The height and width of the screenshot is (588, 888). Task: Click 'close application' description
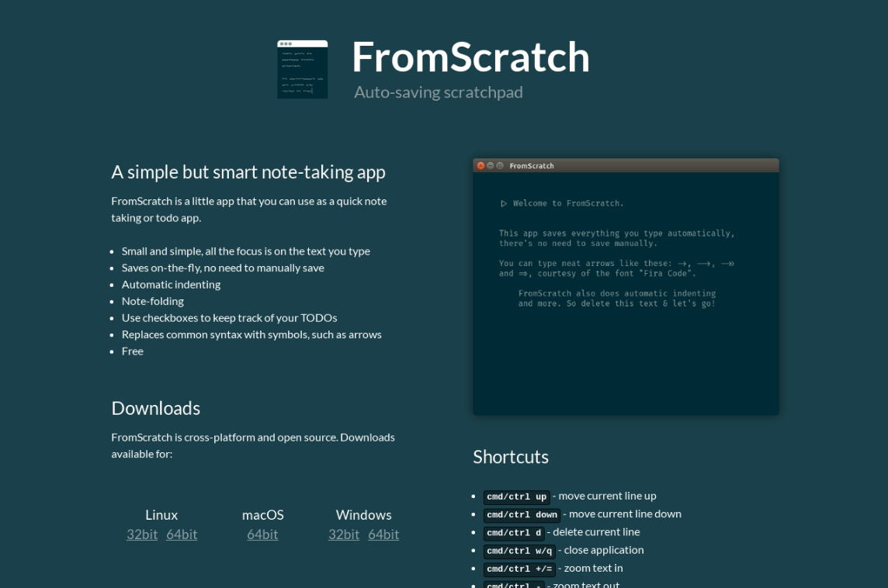click(604, 550)
